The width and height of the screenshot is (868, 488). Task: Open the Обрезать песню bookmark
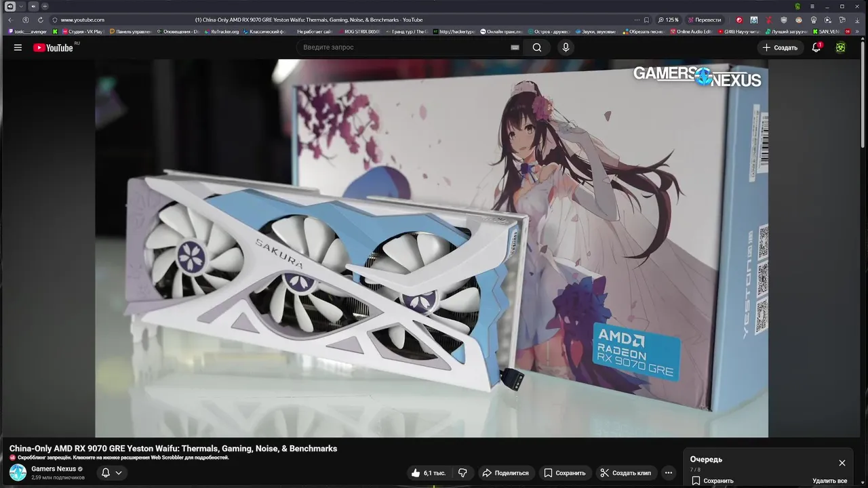[x=644, y=31]
